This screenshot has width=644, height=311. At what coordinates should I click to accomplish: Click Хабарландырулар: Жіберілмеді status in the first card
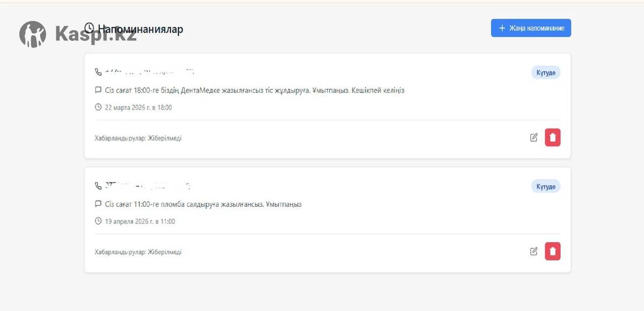point(138,138)
